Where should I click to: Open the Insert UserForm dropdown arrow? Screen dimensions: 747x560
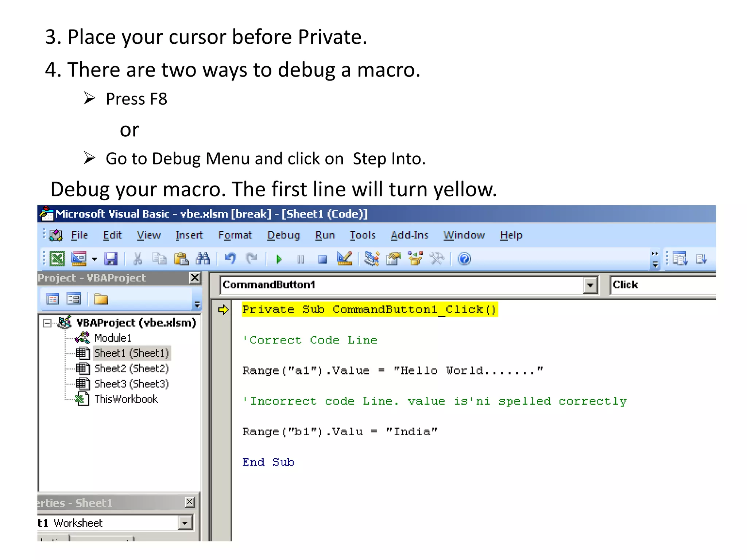pyautogui.click(x=94, y=259)
